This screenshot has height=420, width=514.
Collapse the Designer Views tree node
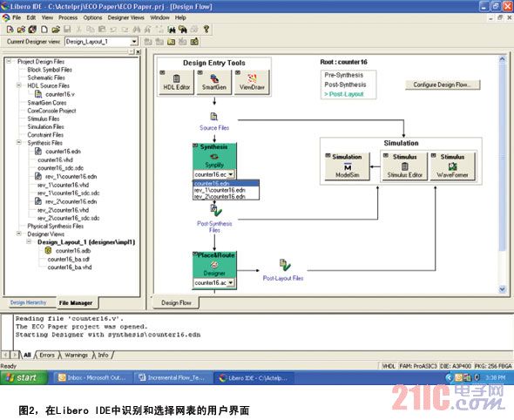click(x=19, y=234)
